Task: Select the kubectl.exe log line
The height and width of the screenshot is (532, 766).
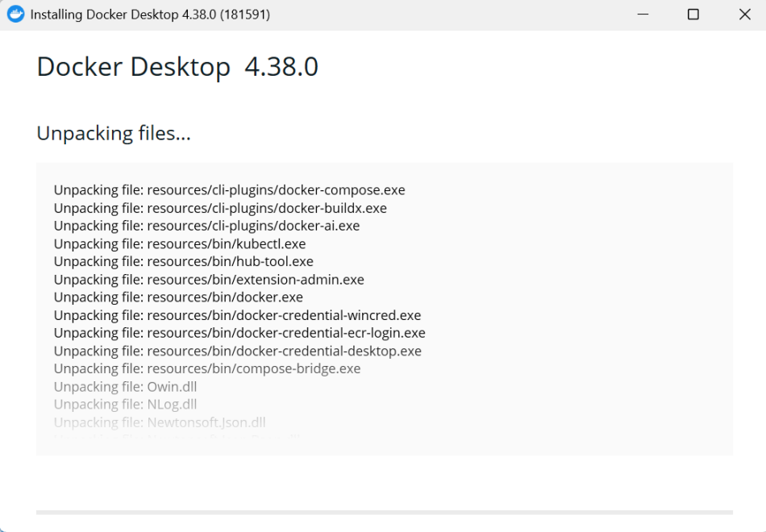Action: click(180, 243)
